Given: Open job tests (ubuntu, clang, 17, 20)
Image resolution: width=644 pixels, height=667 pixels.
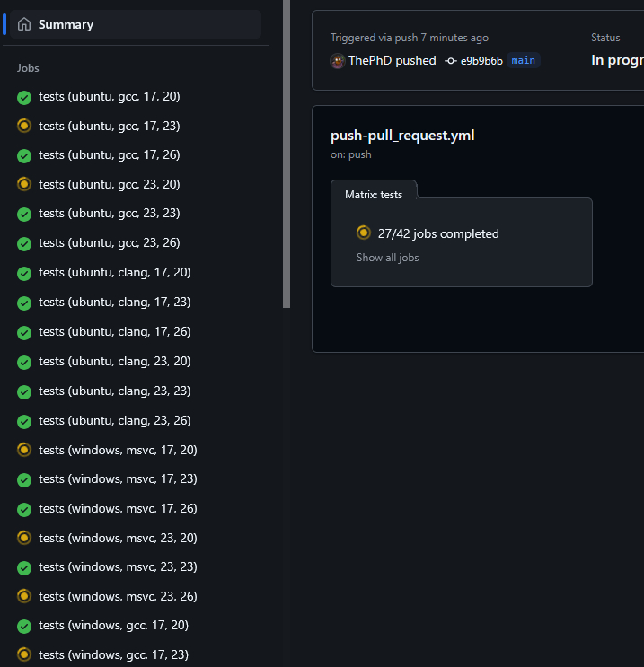Looking at the screenshot, I should [x=114, y=273].
